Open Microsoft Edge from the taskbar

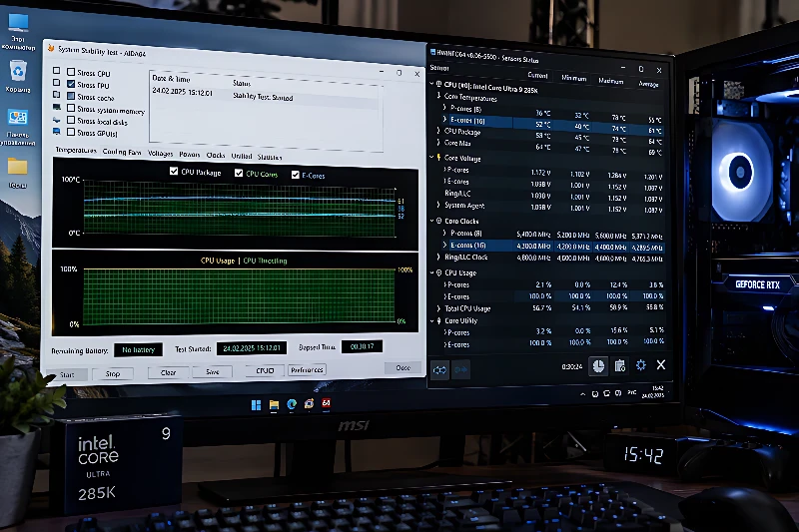292,404
